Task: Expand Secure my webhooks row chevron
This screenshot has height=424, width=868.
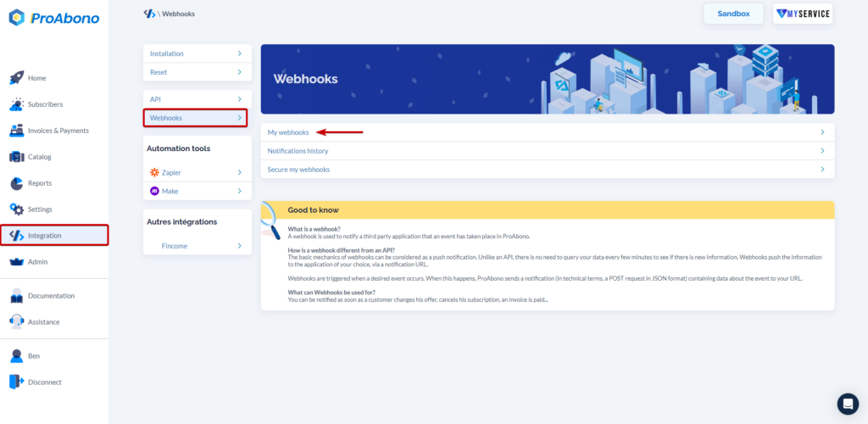Action: tap(822, 170)
